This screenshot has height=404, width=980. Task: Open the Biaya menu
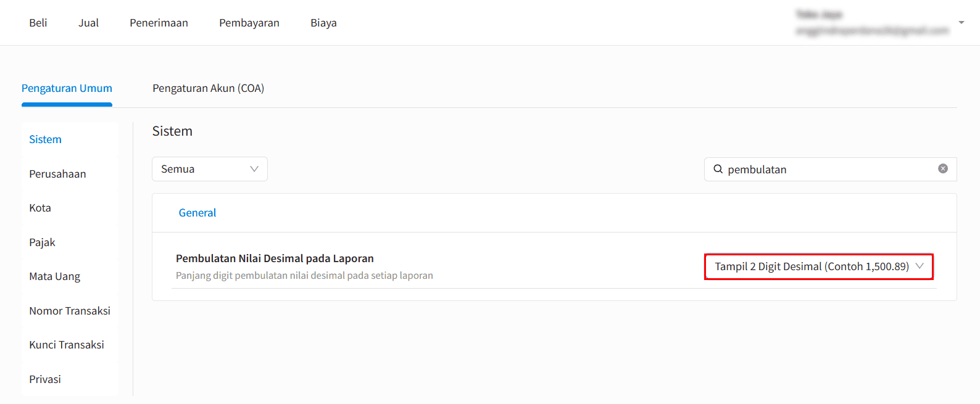click(x=323, y=22)
